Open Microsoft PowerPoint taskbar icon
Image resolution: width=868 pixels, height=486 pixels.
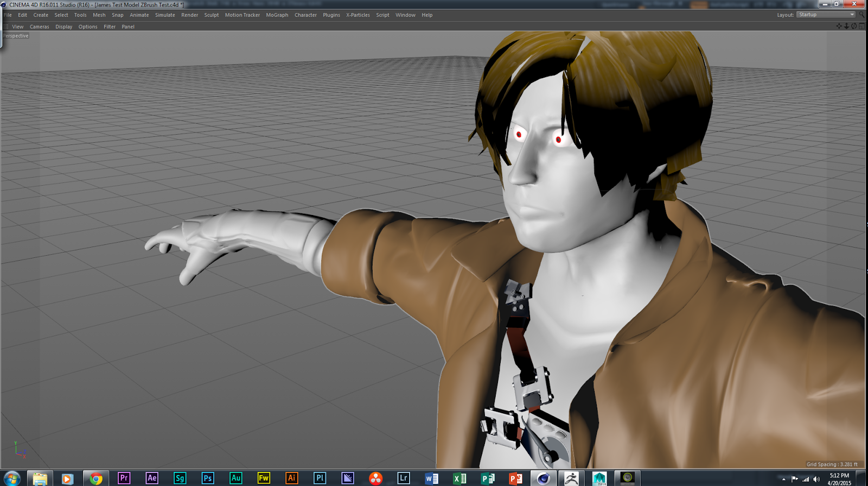(516, 478)
